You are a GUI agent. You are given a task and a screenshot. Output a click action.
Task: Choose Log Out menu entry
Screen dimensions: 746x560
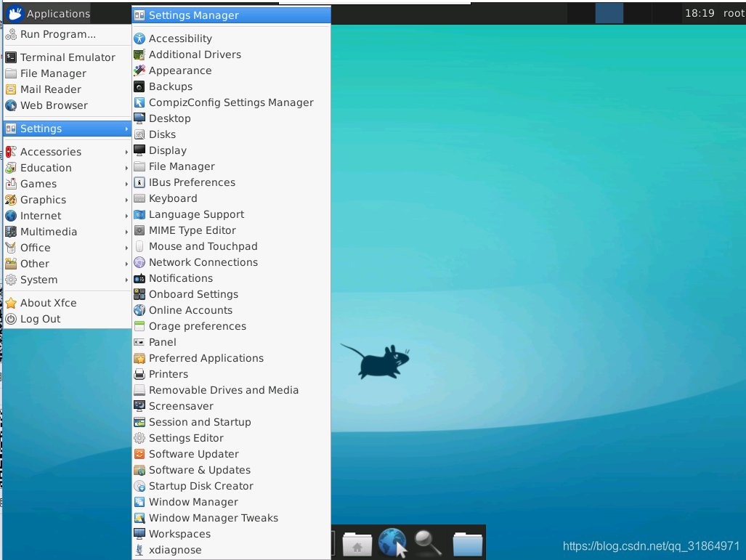pyautogui.click(x=67, y=320)
